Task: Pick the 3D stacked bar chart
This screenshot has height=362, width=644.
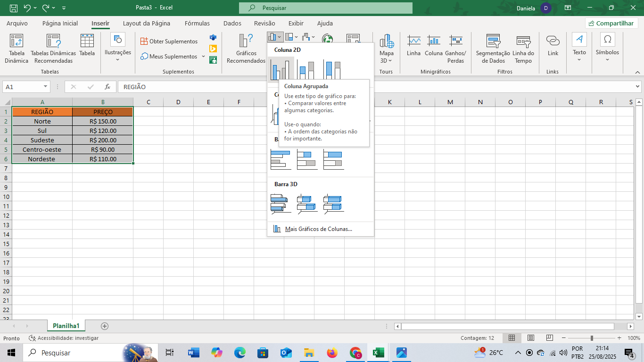Action: pos(307,204)
